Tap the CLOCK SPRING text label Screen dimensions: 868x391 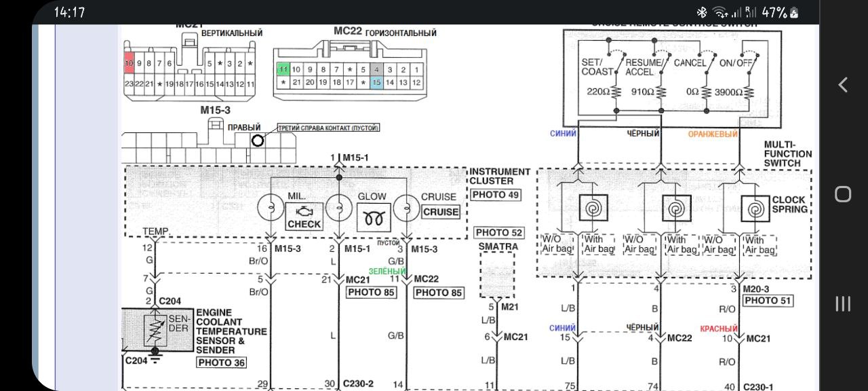789,204
